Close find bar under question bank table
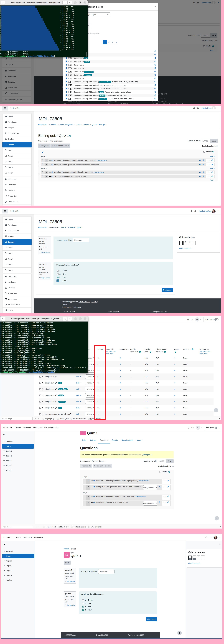The width and height of the screenshot is (224, 644). [219, 419]
